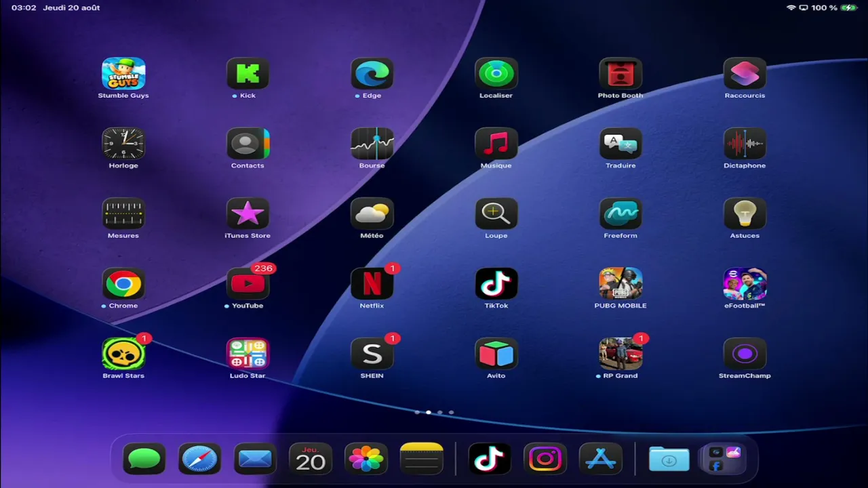Open TikTok from the home screen grid
This screenshot has height=488, width=868.
(496, 284)
